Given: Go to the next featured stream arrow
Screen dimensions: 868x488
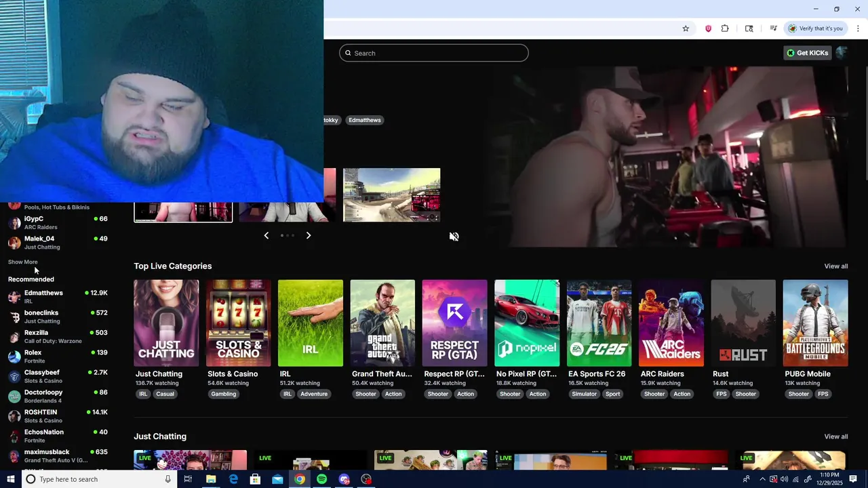Looking at the screenshot, I should coord(309,235).
